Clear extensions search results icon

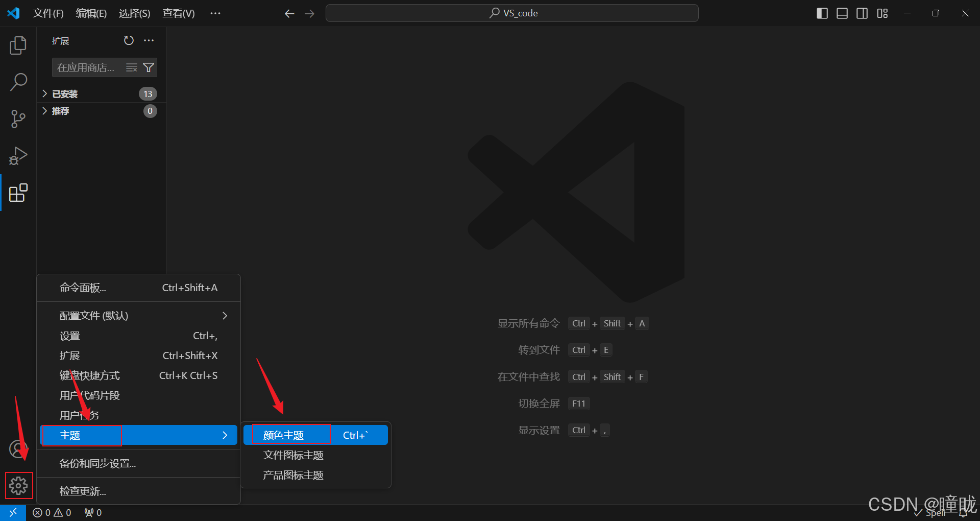point(132,67)
